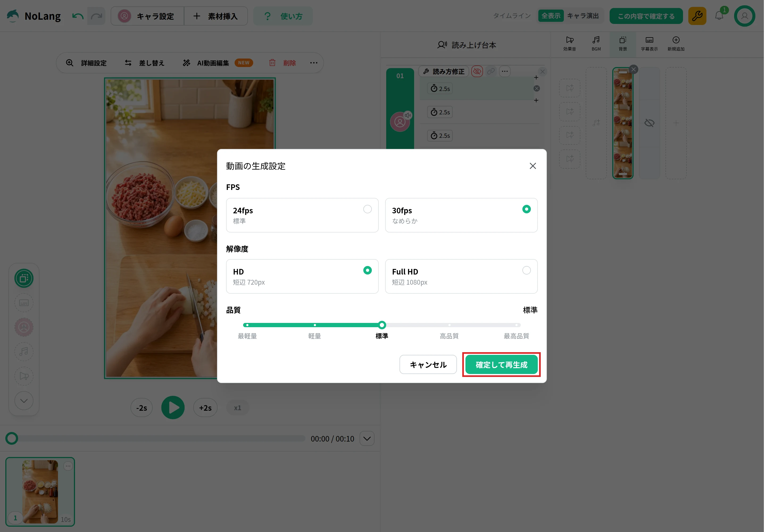Skip back with -2s button
766x532 pixels.
[x=141, y=408]
